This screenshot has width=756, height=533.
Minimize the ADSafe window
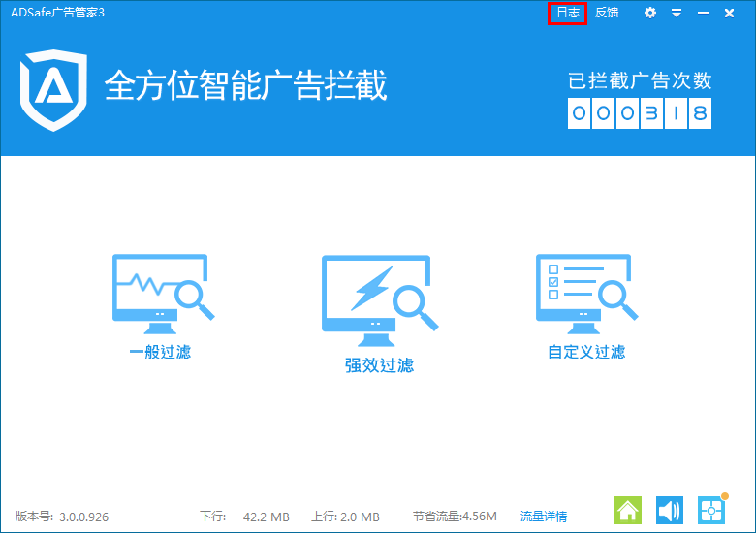pos(703,13)
